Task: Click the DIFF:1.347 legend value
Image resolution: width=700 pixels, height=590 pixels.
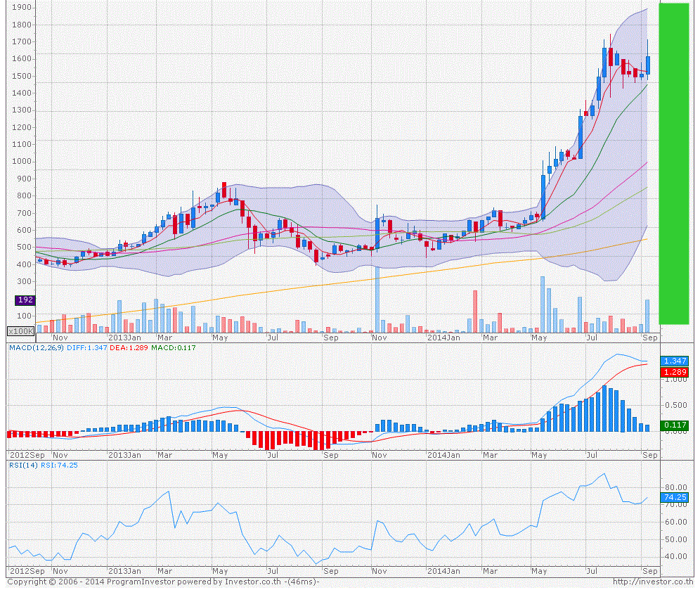Action: [x=86, y=347]
